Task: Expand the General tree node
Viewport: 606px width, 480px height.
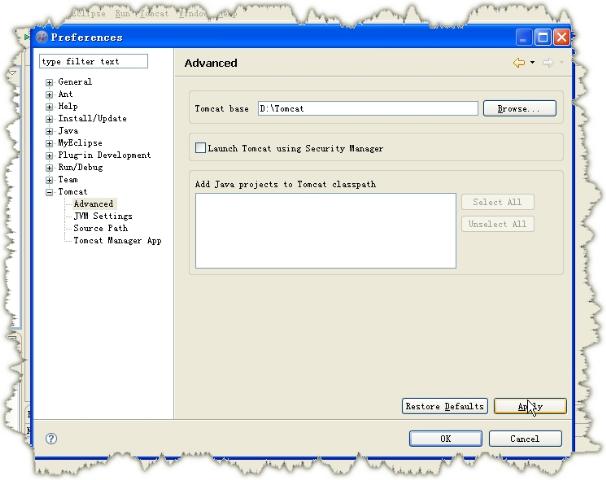Action: [49, 82]
